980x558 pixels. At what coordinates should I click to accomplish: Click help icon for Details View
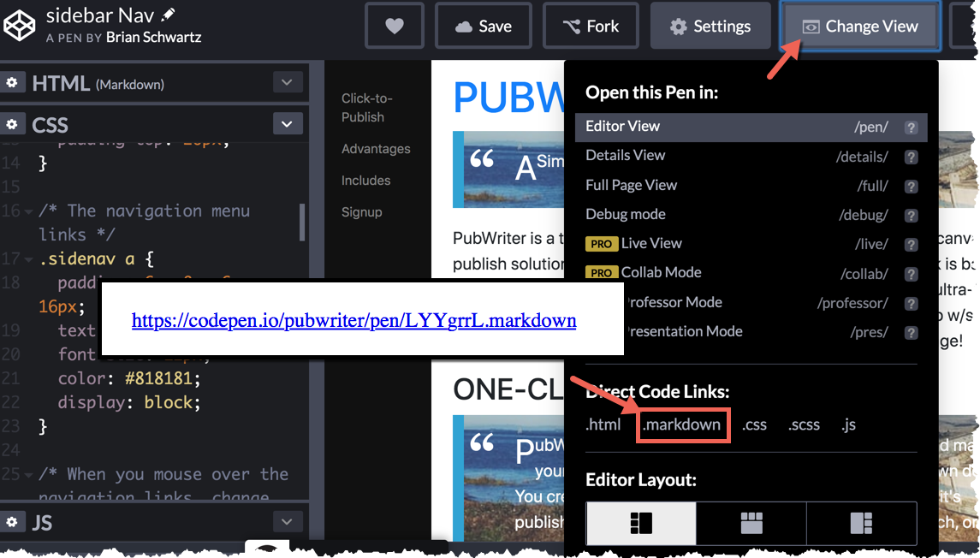click(x=912, y=157)
